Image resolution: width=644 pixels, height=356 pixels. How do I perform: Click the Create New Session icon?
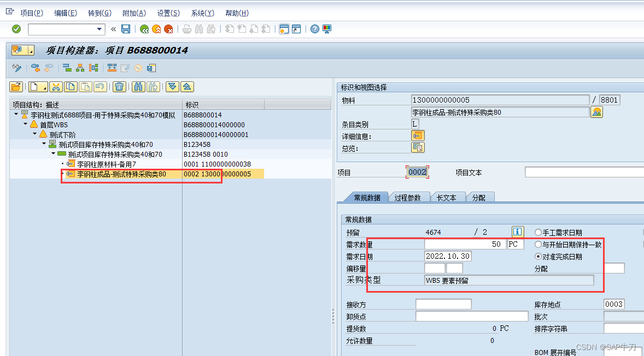click(284, 29)
